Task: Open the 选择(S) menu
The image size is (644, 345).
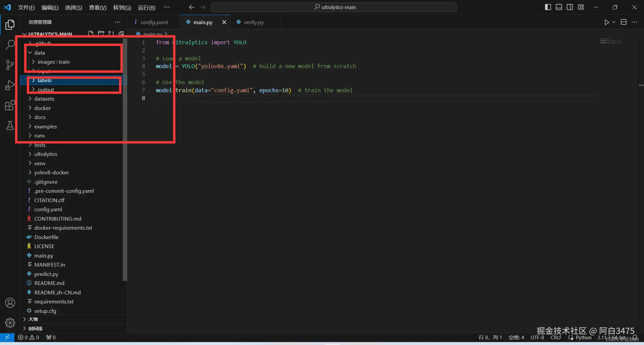Action: [73, 7]
